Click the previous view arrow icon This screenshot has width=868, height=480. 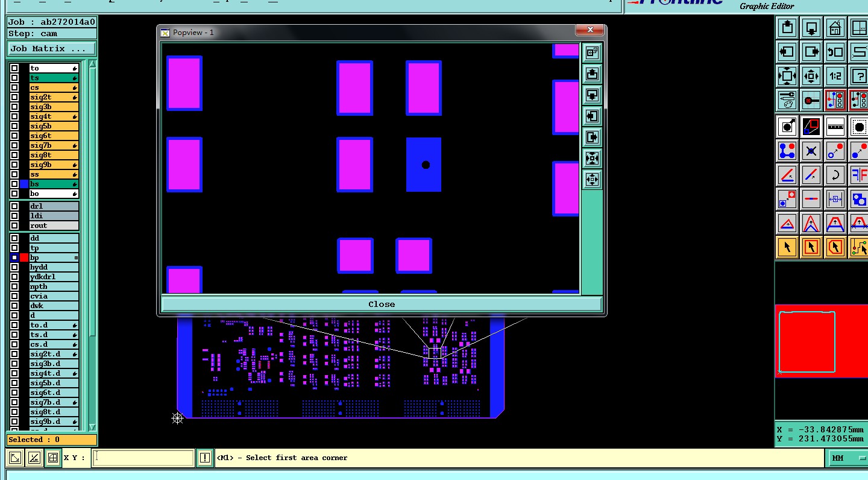(835, 52)
